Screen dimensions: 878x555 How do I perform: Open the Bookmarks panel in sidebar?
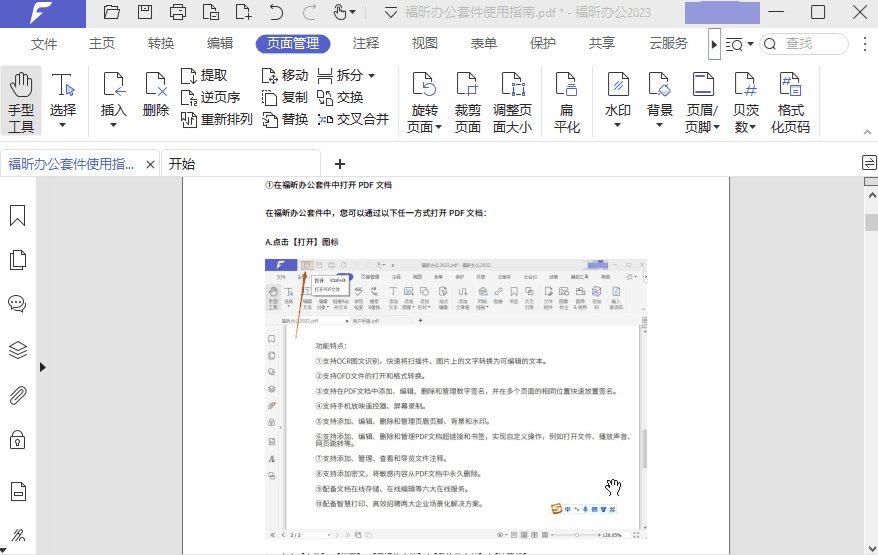click(17, 215)
